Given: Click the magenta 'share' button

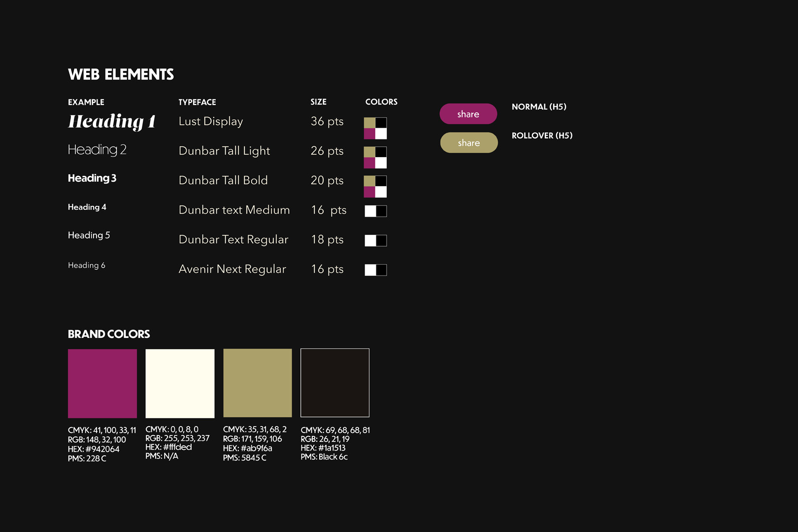Looking at the screenshot, I should 468,114.
